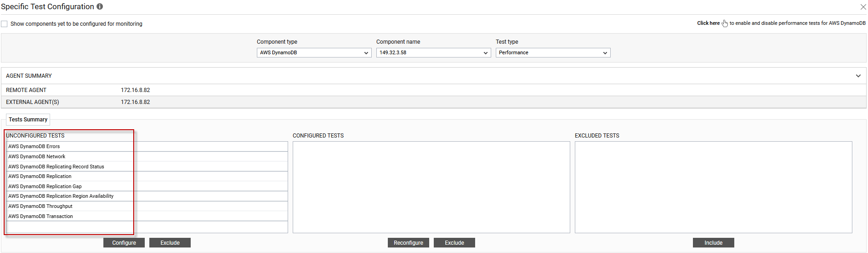Click the Include button
Screen dimensions: 868x253
[x=714, y=243]
